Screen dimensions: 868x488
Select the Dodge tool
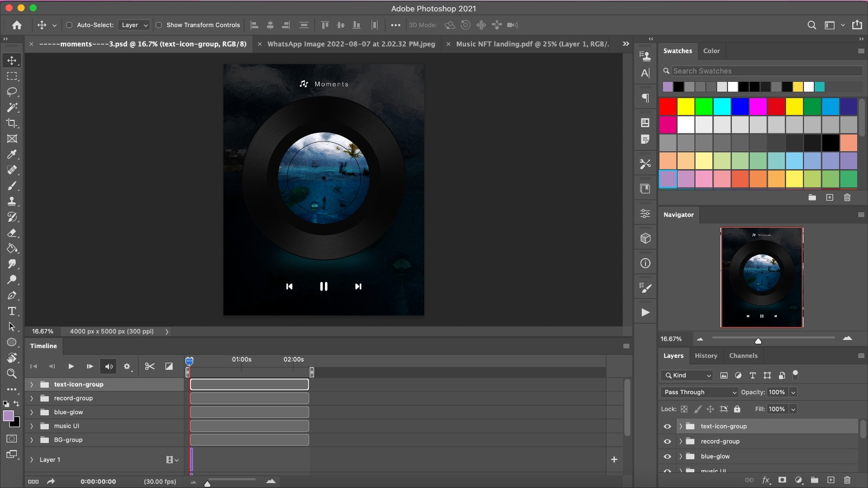click(x=12, y=280)
